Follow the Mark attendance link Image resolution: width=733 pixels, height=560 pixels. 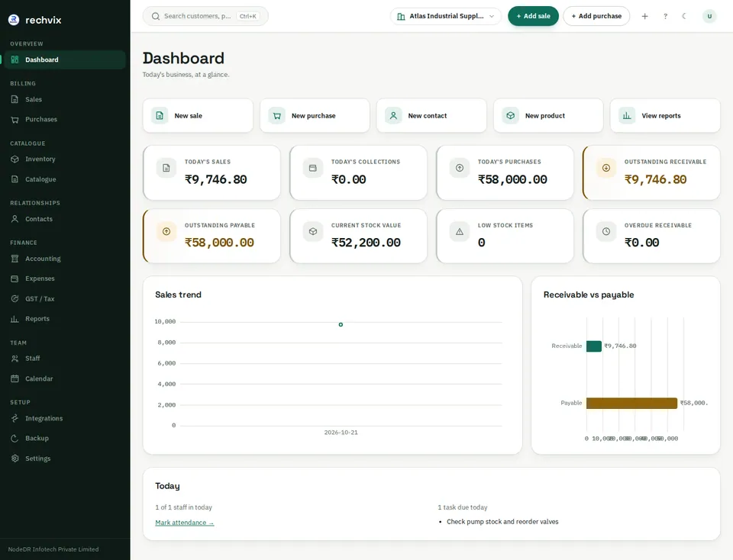pos(185,523)
